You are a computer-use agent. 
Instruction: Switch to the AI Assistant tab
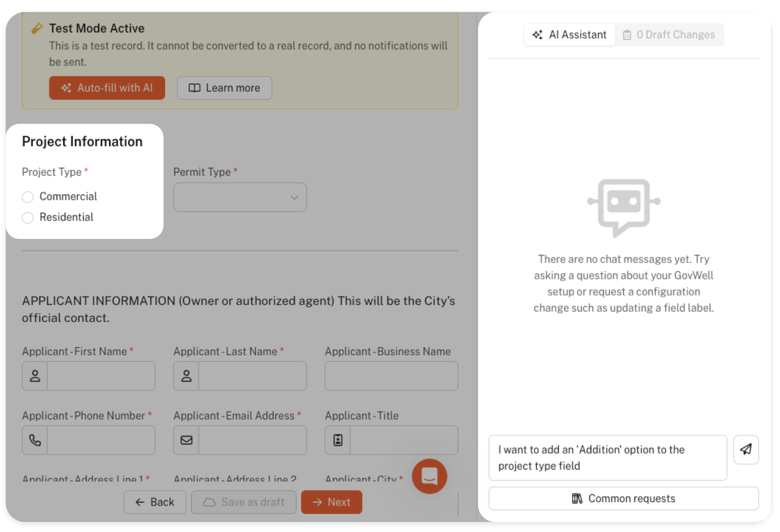[x=570, y=35]
